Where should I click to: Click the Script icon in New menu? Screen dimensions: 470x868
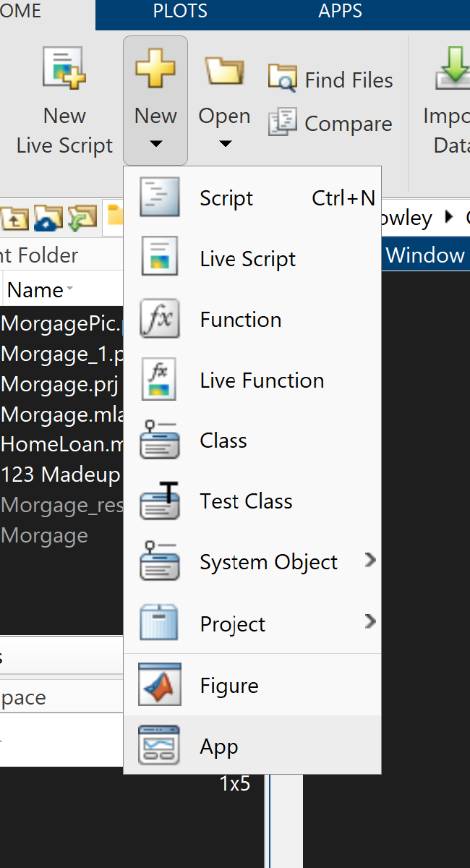[160, 197]
